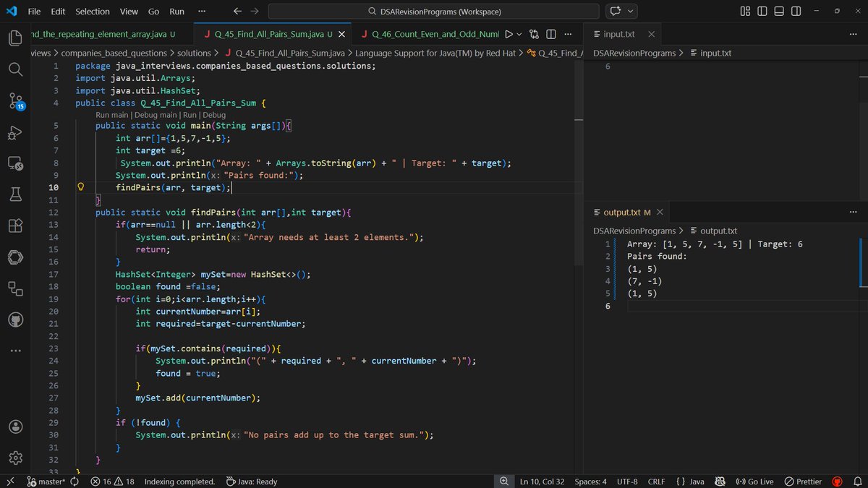
Task: Open more actions for output.txt editor group
Action: click(x=853, y=213)
